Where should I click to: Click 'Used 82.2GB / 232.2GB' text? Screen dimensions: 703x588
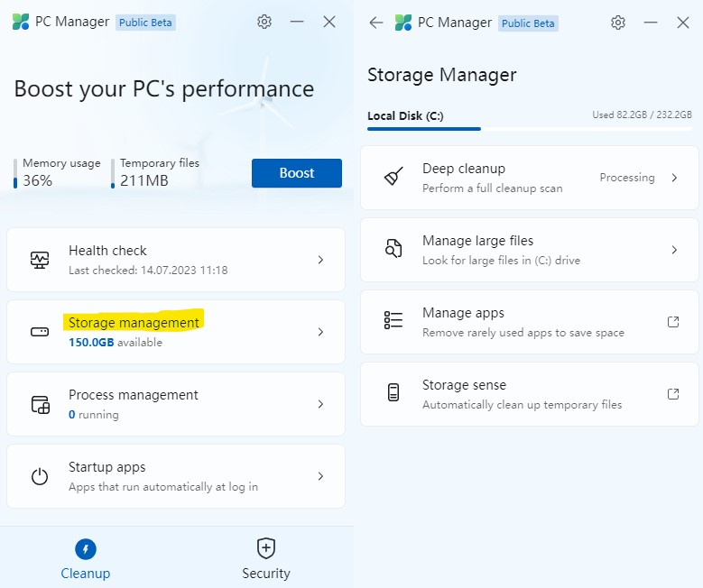pyautogui.click(x=642, y=115)
